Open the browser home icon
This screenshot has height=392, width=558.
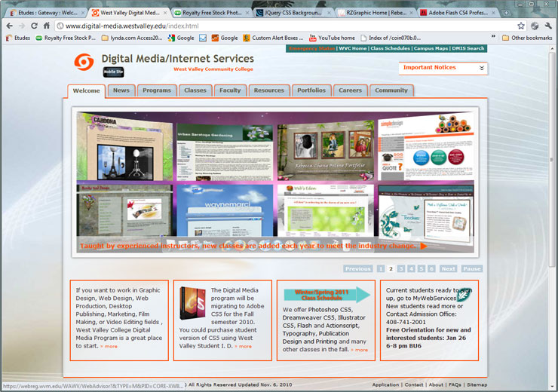click(46, 26)
